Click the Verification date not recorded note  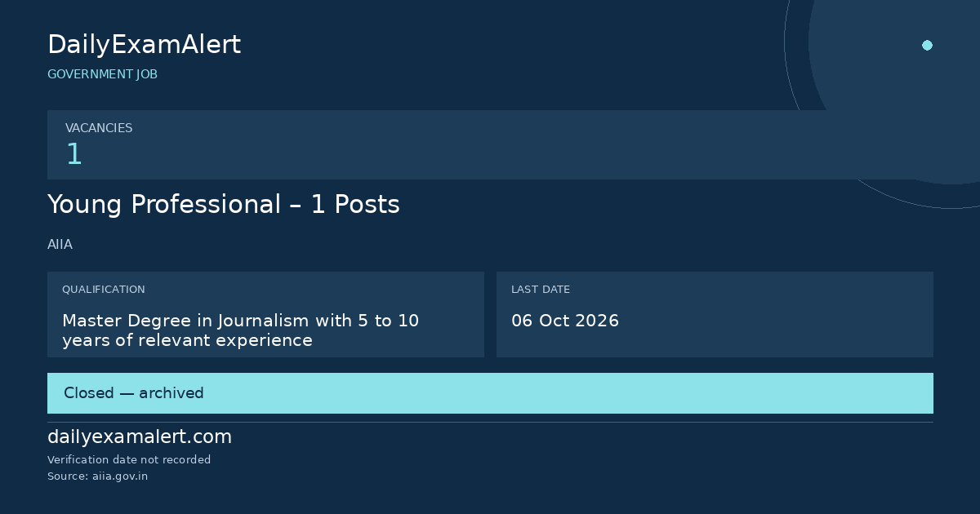pos(129,460)
